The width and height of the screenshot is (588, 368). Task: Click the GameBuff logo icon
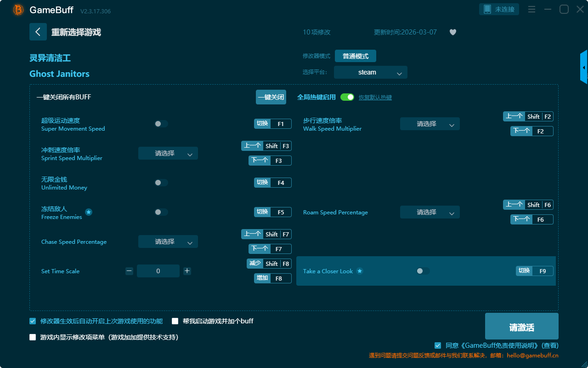point(18,10)
